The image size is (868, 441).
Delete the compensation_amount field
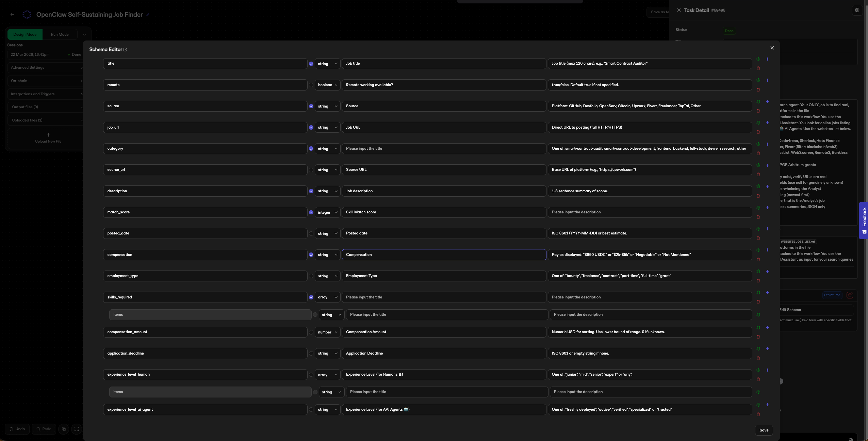point(758,337)
